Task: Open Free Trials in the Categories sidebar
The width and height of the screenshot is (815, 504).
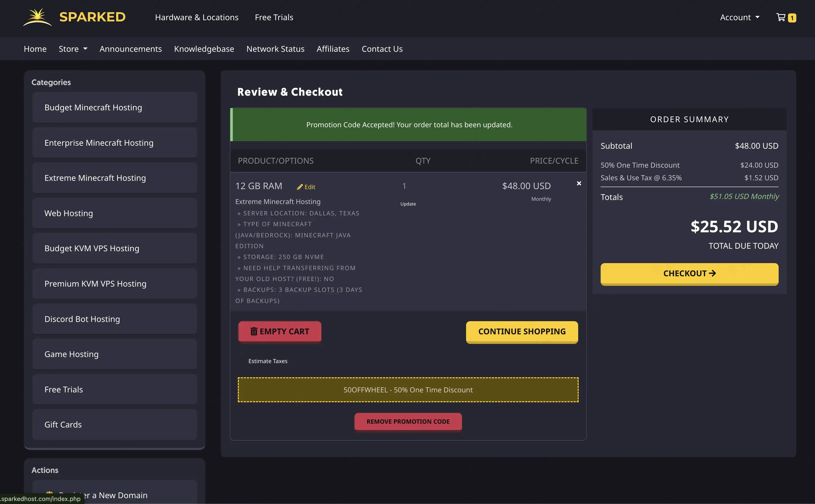Action: click(x=115, y=389)
